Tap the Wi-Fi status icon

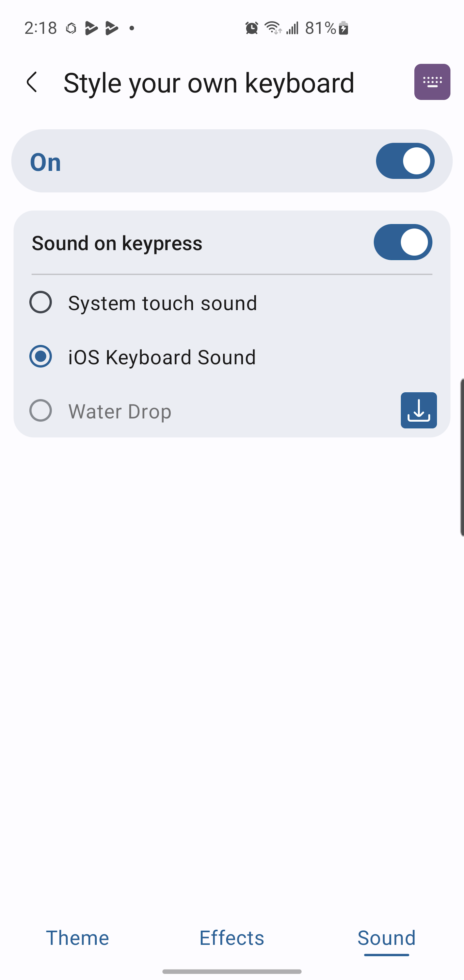point(273,28)
